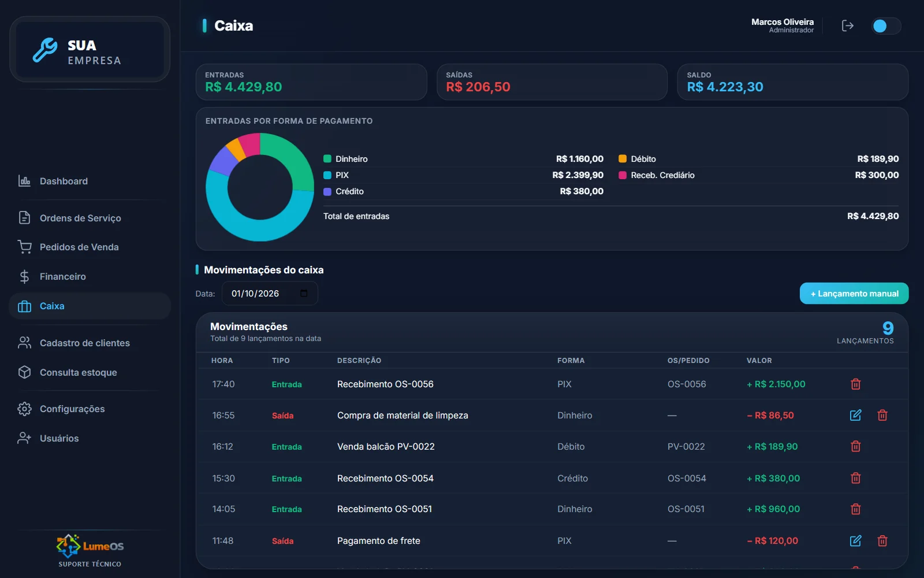
Task: Click the OS-0056 order reference
Action: 687,384
